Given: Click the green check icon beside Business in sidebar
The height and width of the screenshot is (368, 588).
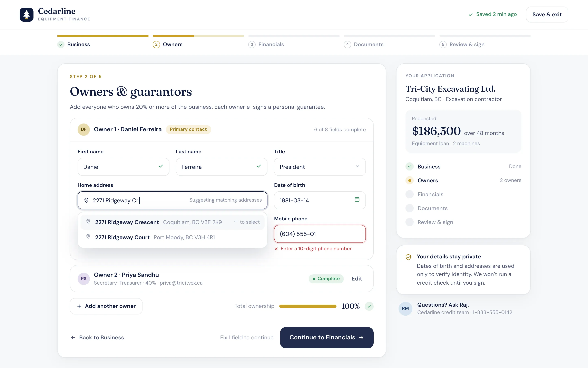Looking at the screenshot, I should click(410, 166).
